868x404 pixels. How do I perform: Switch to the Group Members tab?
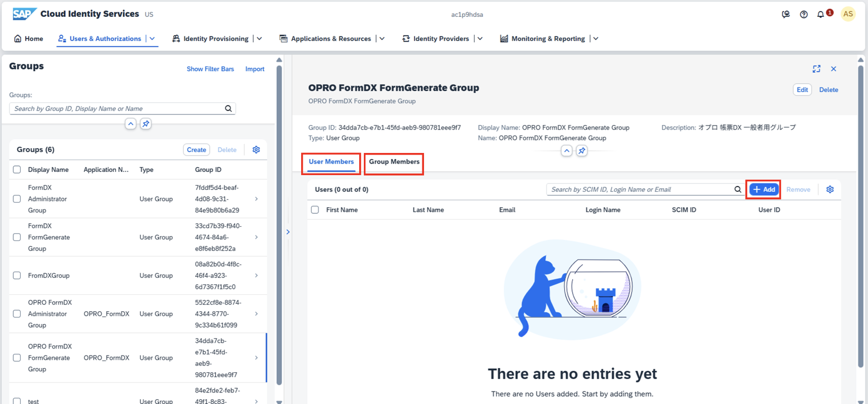[394, 162]
